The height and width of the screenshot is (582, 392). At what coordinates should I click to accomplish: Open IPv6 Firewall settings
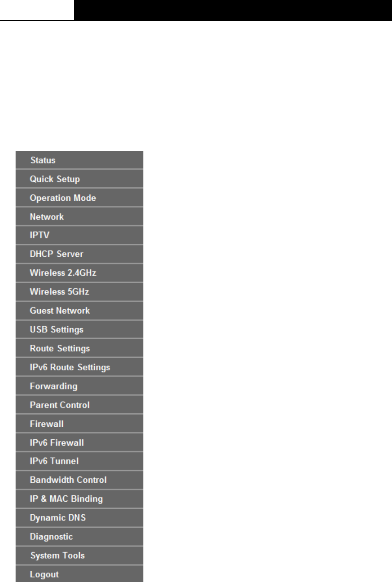coord(79,442)
